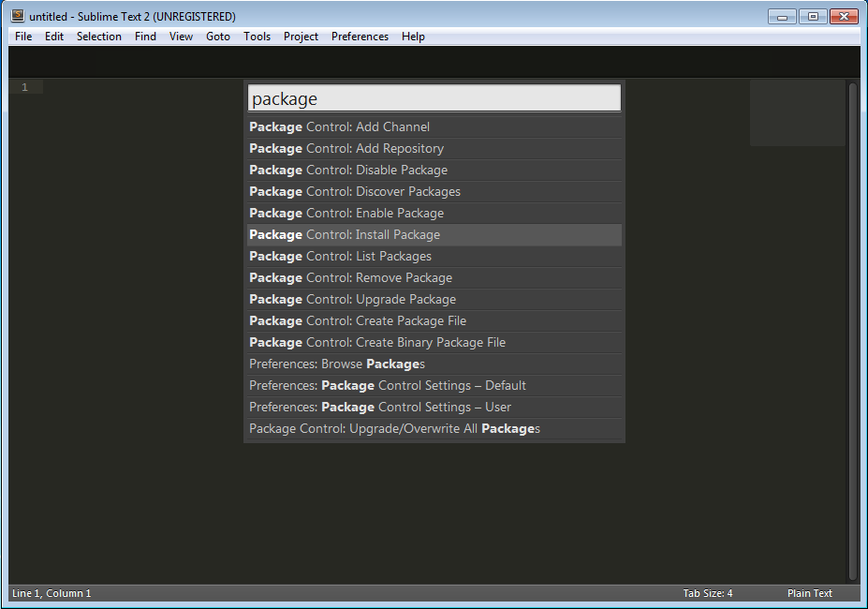The image size is (868, 609).
Task: Click Line 1, Column 1 status text
Action: [51, 593]
